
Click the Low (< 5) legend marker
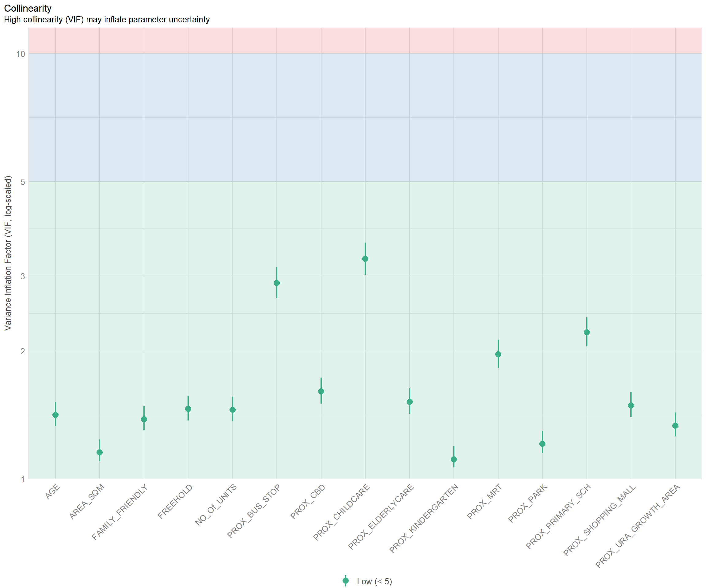(345, 581)
